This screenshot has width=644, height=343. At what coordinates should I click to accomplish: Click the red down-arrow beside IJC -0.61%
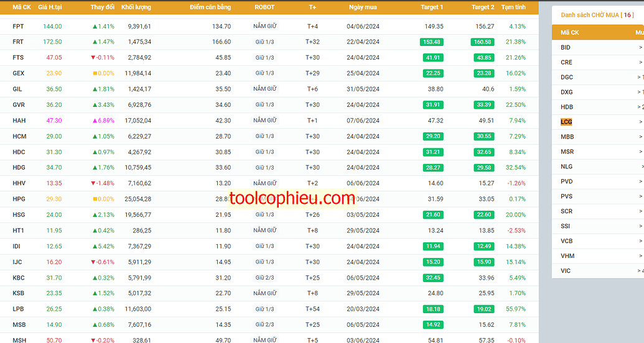point(93,262)
